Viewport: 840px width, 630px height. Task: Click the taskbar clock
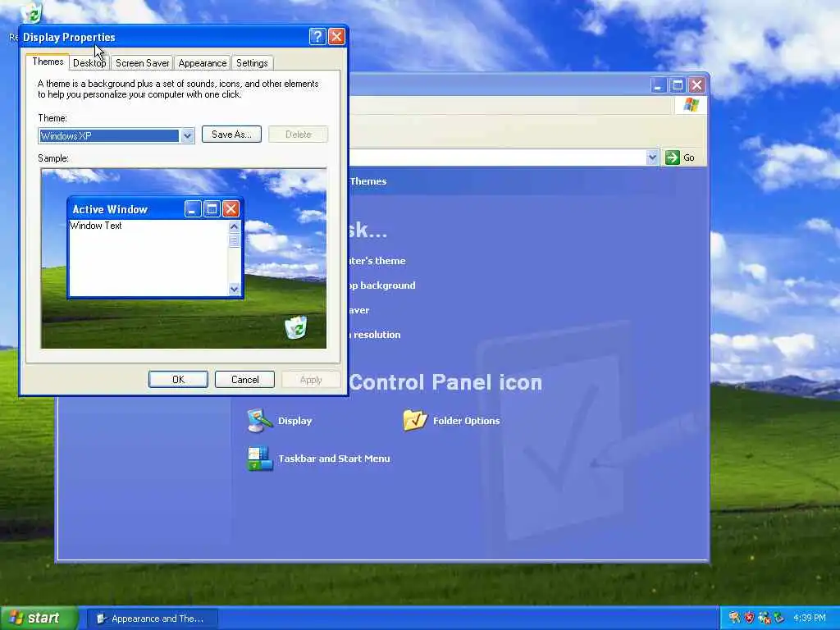point(810,619)
